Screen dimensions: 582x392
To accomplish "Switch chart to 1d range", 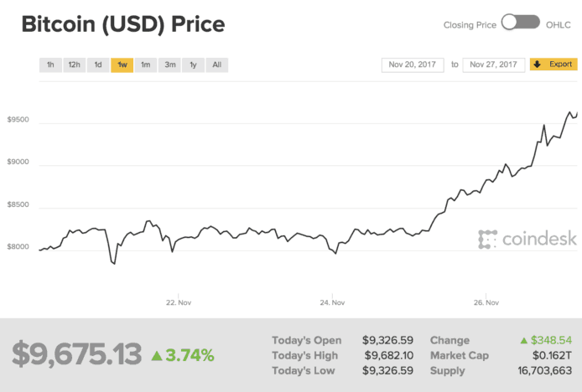I will click(x=98, y=64).
